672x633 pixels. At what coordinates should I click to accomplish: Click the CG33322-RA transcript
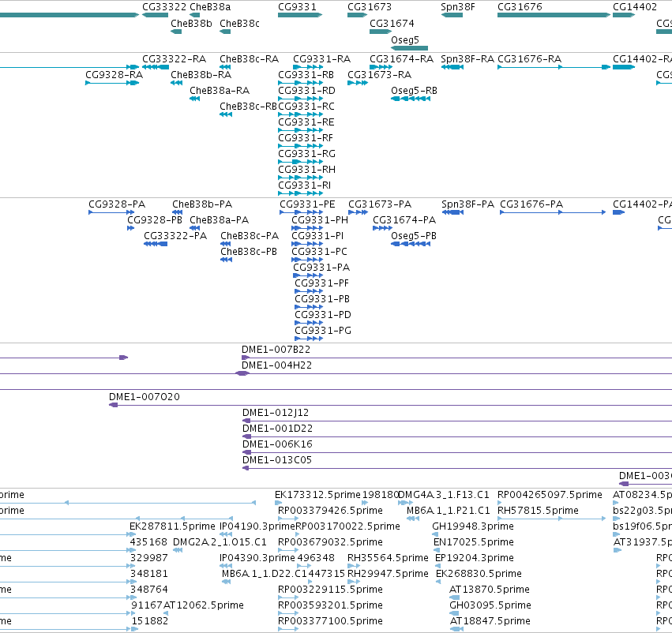[x=155, y=67]
